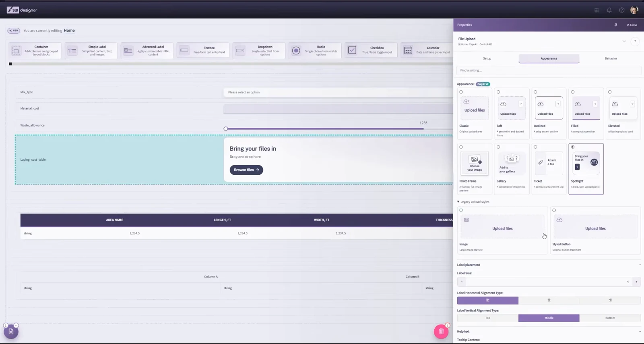Image resolution: width=644 pixels, height=344 pixels.
Task: Open the help question mark icon
Action: (x=621, y=10)
